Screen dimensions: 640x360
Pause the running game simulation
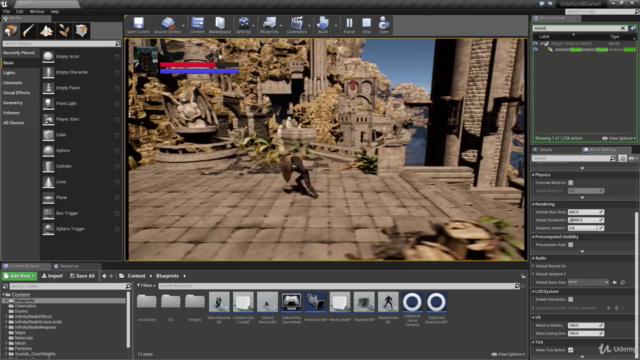(x=349, y=25)
